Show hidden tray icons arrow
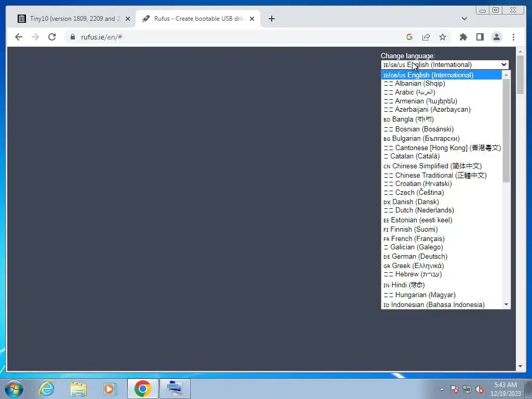The width and height of the screenshot is (532, 399). [442, 389]
